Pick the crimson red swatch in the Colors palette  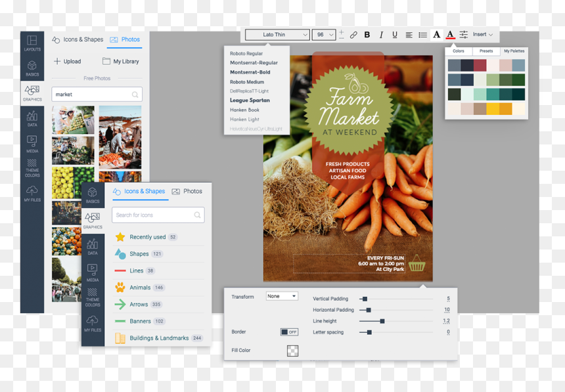480,65
